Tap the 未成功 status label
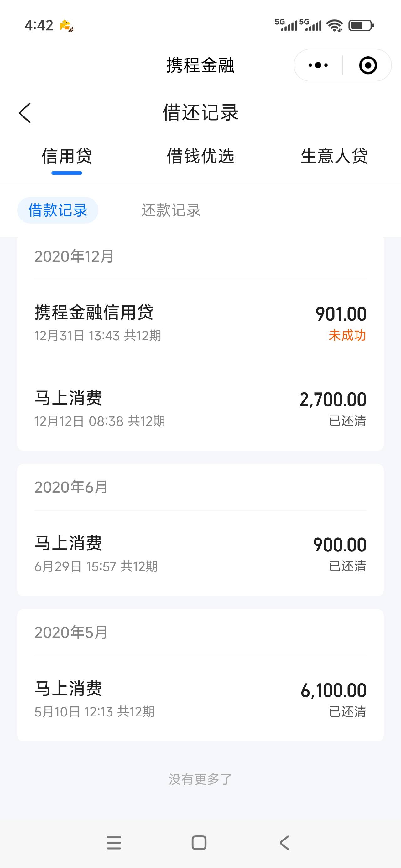Viewport: 401px width, 868px height. pos(347,336)
